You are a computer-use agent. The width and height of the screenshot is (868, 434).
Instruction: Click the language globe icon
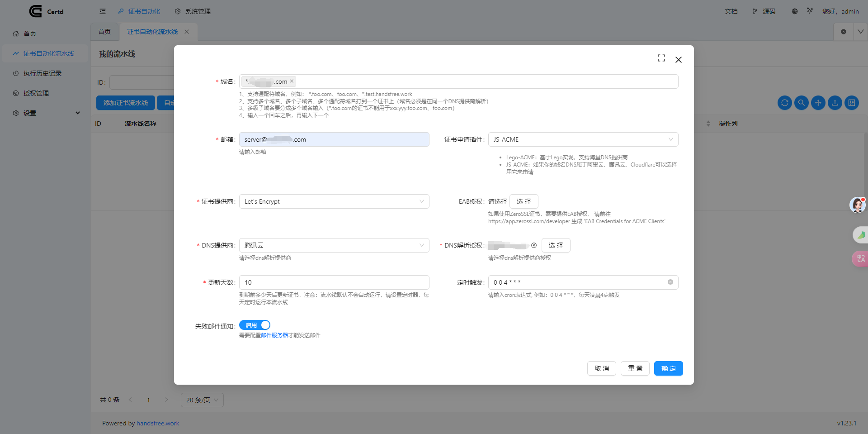[795, 11]
